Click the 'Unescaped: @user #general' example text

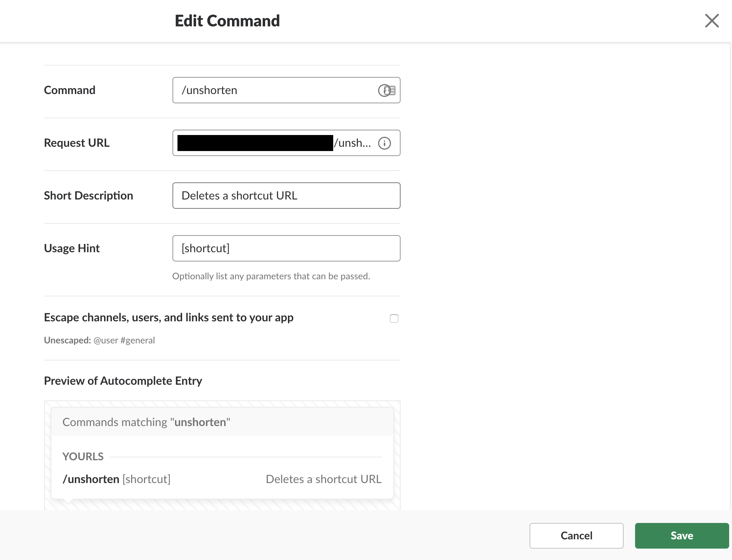(x=99, y=340)
